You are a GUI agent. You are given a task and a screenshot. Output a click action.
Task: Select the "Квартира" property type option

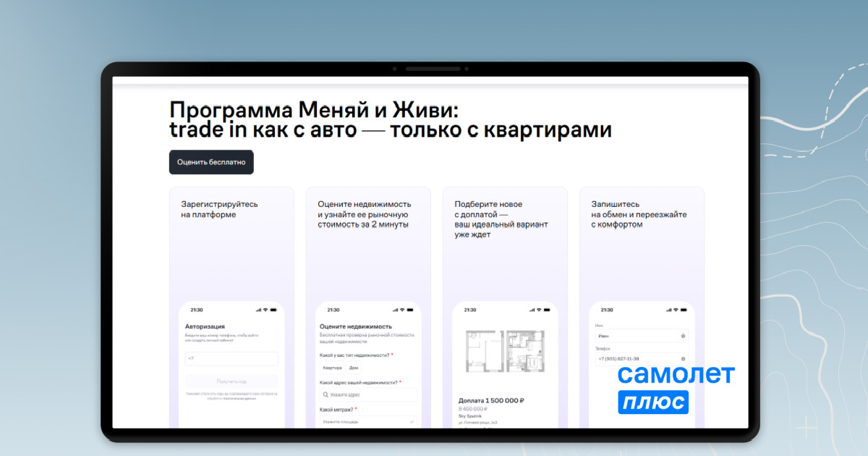[332, 368]
